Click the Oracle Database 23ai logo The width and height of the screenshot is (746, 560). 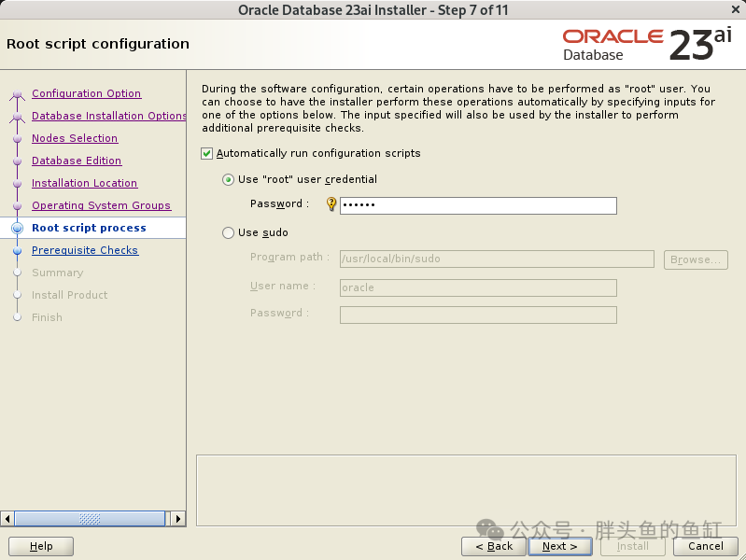(648, 44)
